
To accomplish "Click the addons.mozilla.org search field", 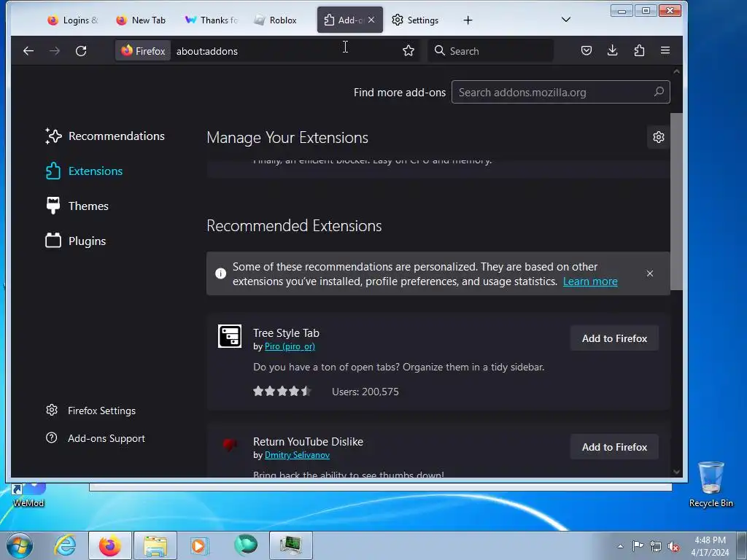I will pyautogui.click(x=560, y=92).
